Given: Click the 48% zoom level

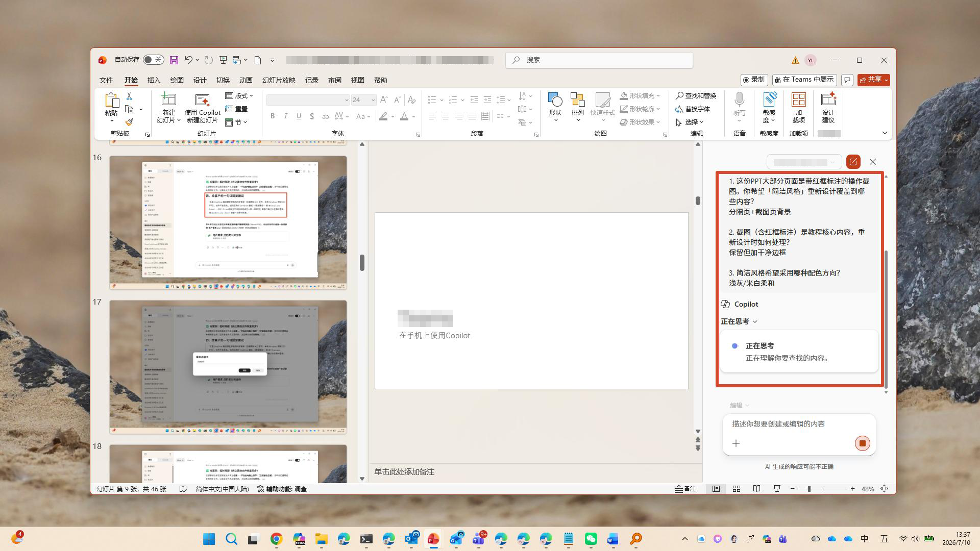Looking at the screenshot, I should click(x=868, y=489).
